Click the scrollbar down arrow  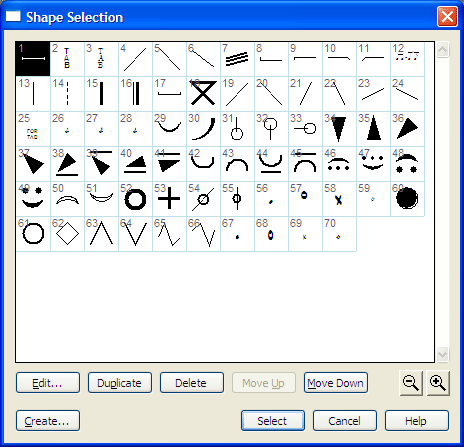coord(442,354)
